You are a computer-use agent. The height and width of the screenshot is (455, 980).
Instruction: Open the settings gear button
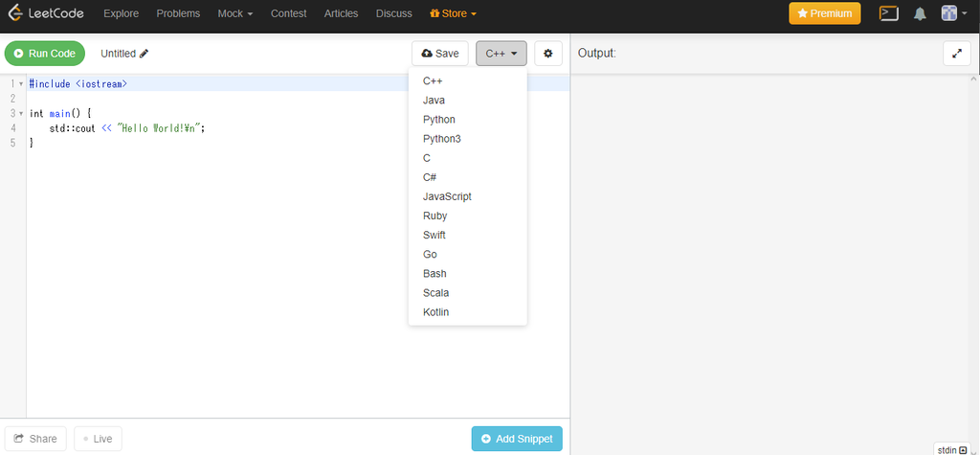(x=548, y=54)
